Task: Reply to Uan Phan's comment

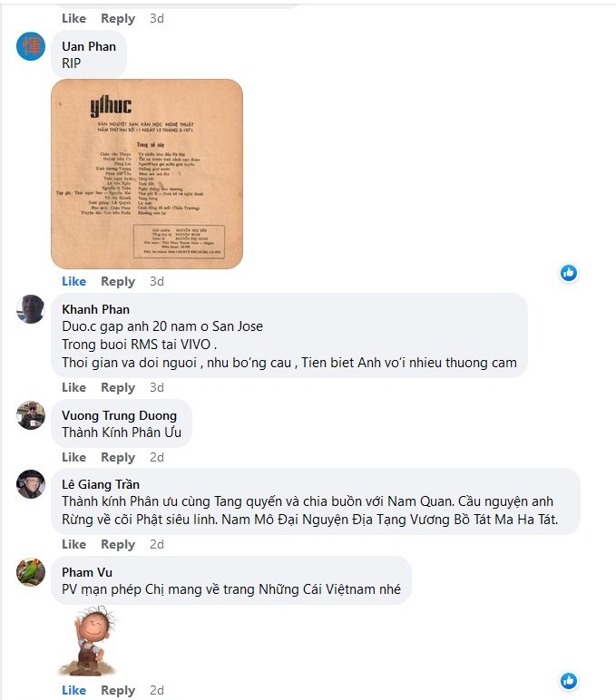Action: click(x=118, y=282)
